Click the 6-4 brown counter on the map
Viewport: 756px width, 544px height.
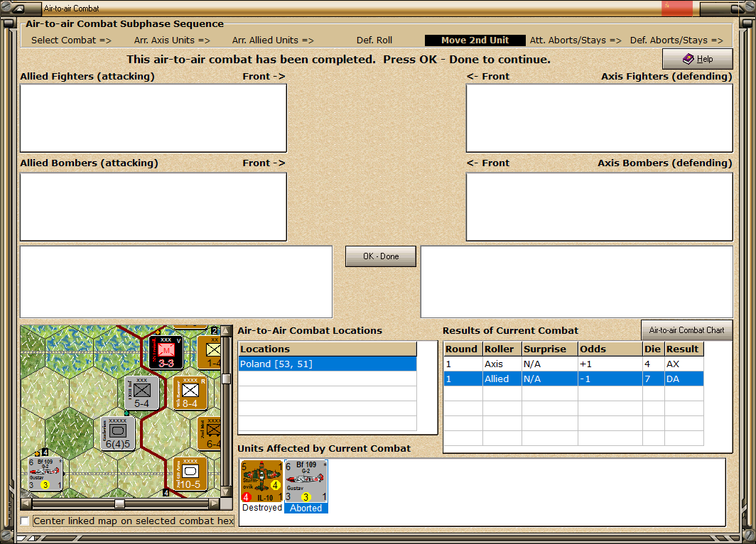pyautogui.click(x=210, y=434)
